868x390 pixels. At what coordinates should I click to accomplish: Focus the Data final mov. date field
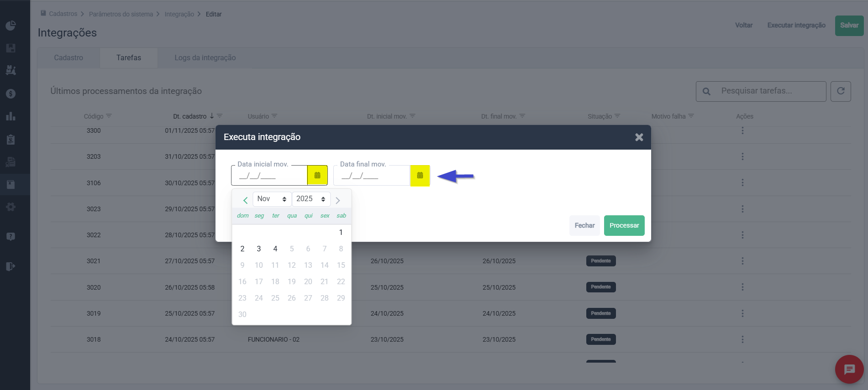coord(372,176)
